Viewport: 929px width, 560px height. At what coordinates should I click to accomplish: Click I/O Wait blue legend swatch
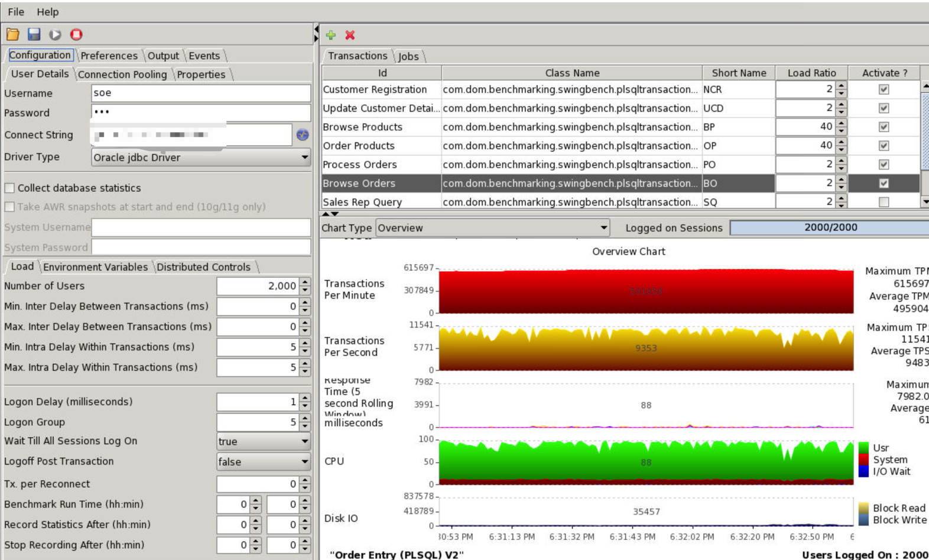coord(863,471)
